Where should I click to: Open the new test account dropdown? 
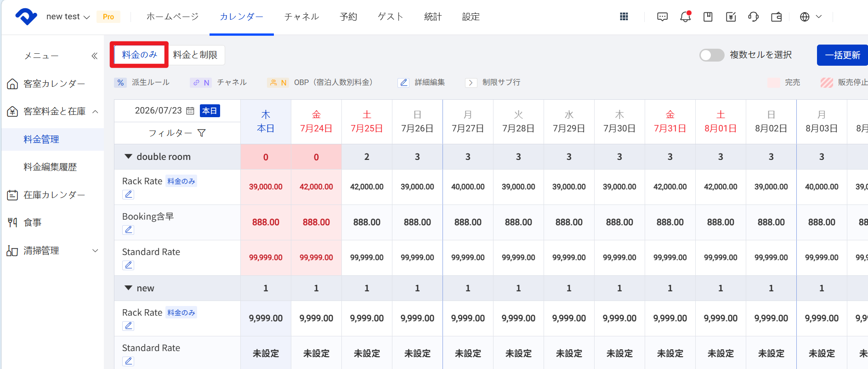[68, 17]
